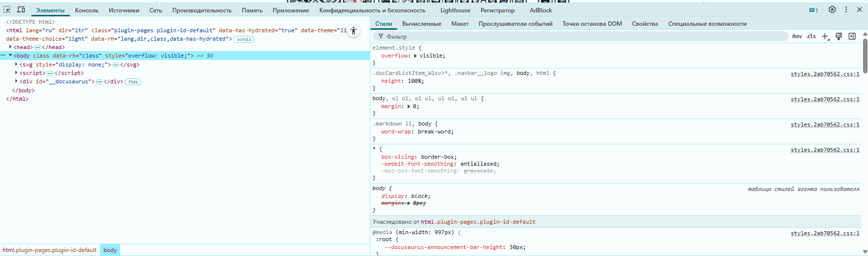Expand the div __docusaurus node

tap(16, 81)
